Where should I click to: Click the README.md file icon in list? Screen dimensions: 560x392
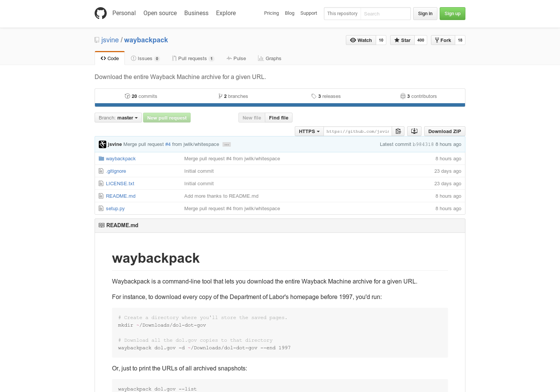pyautogui.click(x=101, y=196)
